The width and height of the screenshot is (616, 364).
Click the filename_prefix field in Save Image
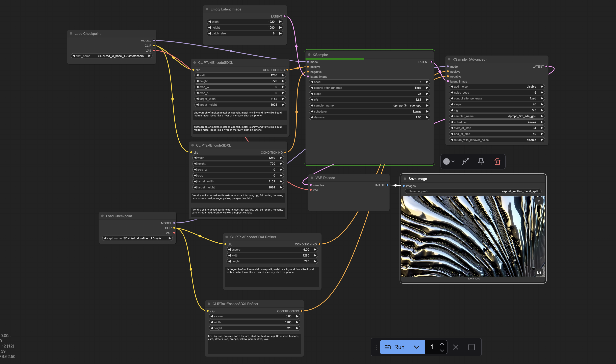pos(473,191)
